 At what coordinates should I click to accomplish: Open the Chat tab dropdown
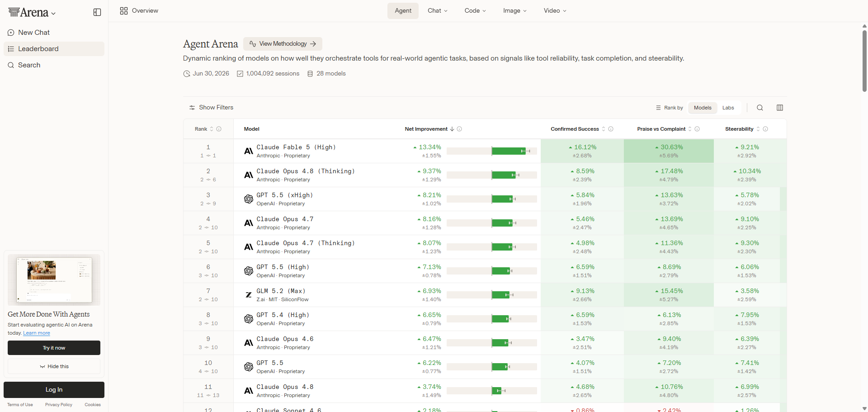click(x=437, y=11)
